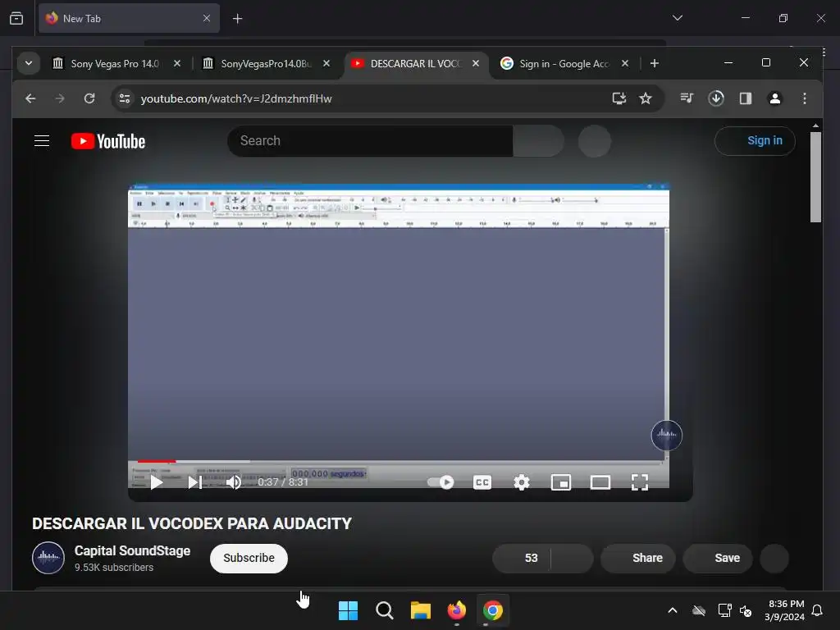Enter full screen video mode
Screen dimensions: 840x630
click(640, 482)
